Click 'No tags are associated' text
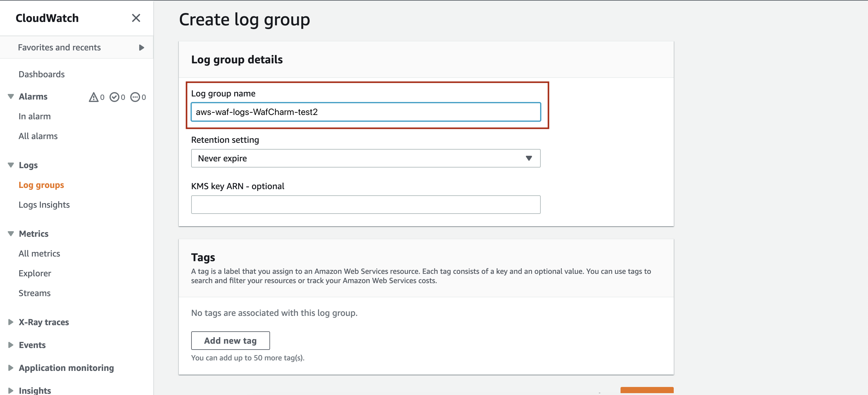The image size is (868, 395). click(274, 313)
